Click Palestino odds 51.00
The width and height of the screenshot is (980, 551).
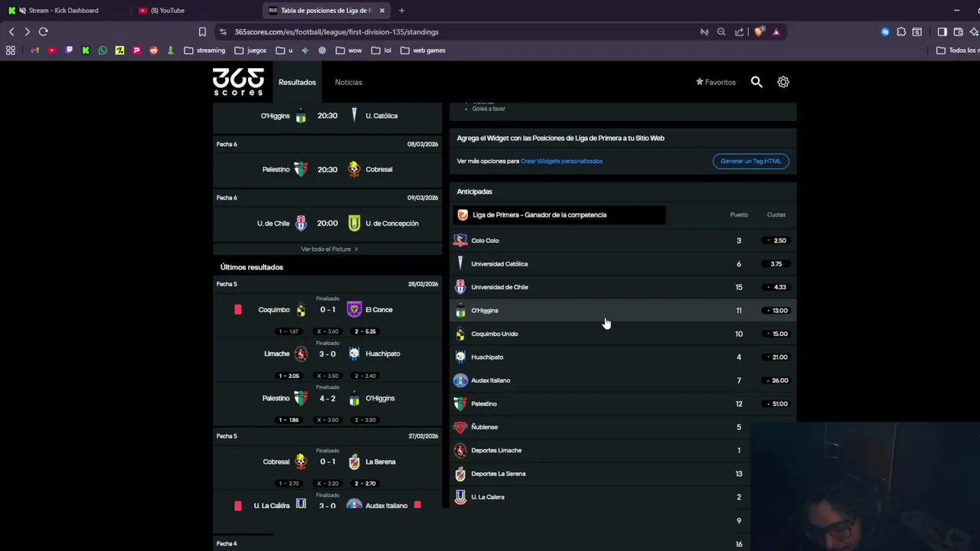pyautogui.click(x=776, y=404)
